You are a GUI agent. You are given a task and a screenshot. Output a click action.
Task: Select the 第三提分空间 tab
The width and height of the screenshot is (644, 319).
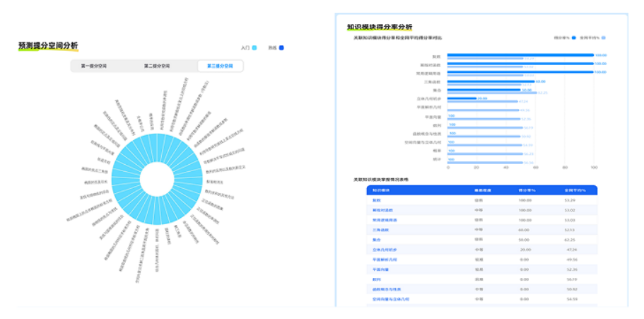coord(219,66)
